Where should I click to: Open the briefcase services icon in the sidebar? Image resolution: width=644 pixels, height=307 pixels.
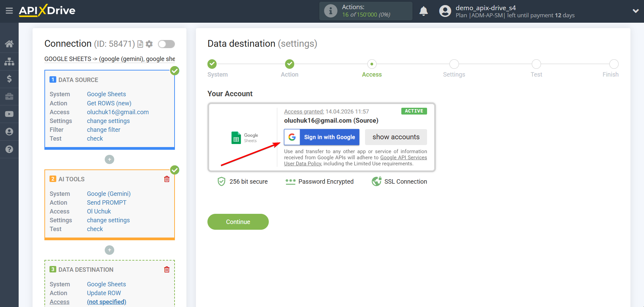click(9, 96)
